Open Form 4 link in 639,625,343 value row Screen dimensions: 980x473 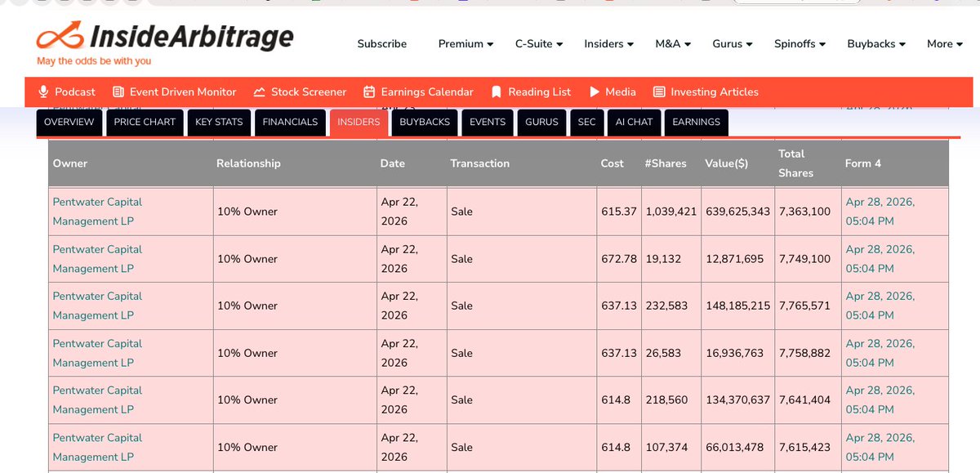pos(880,212)
